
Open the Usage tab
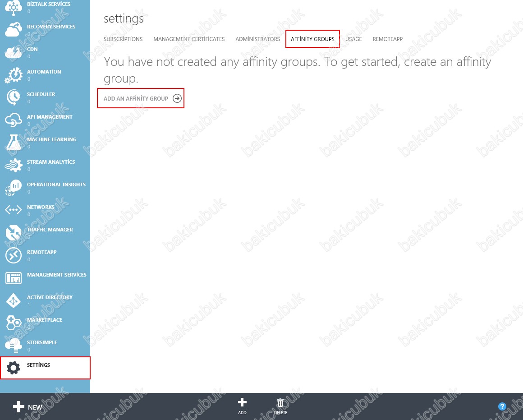[x=353, y=39]
